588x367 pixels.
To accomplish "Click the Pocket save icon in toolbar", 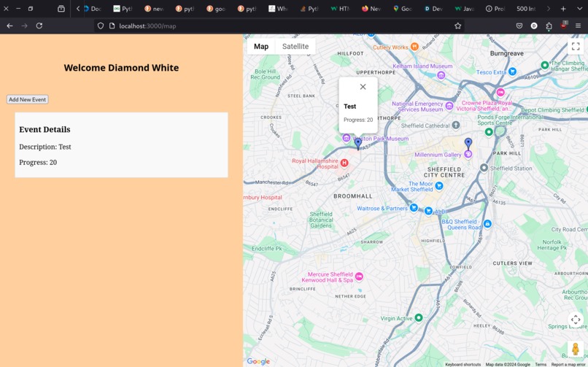I will pos(519,26).
